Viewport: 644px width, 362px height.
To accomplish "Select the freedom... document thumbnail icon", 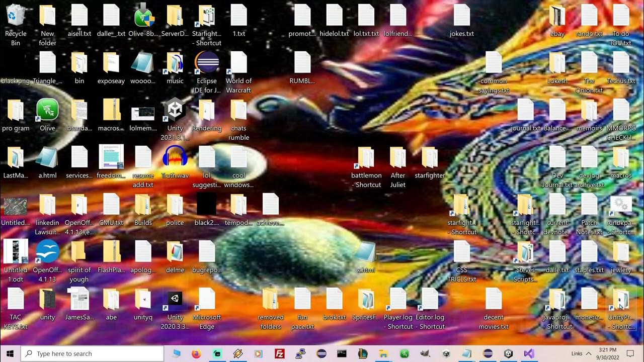I will point(111,157).
